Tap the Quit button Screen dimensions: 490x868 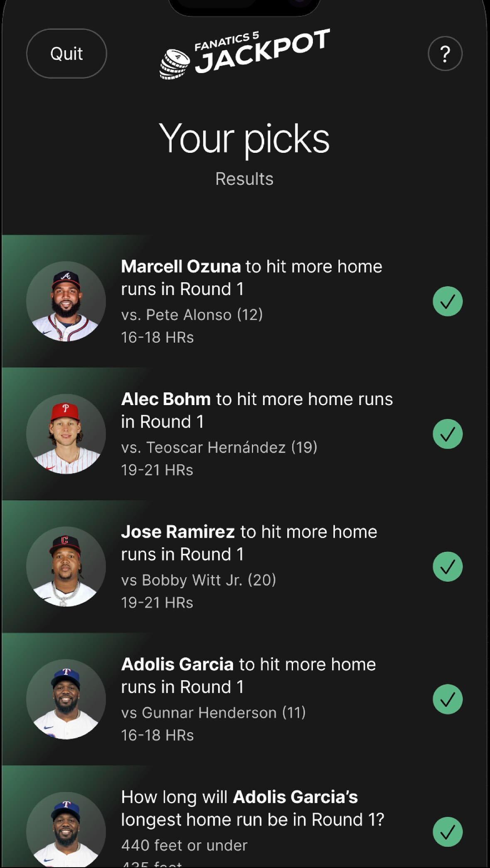[x=66, y=54]
